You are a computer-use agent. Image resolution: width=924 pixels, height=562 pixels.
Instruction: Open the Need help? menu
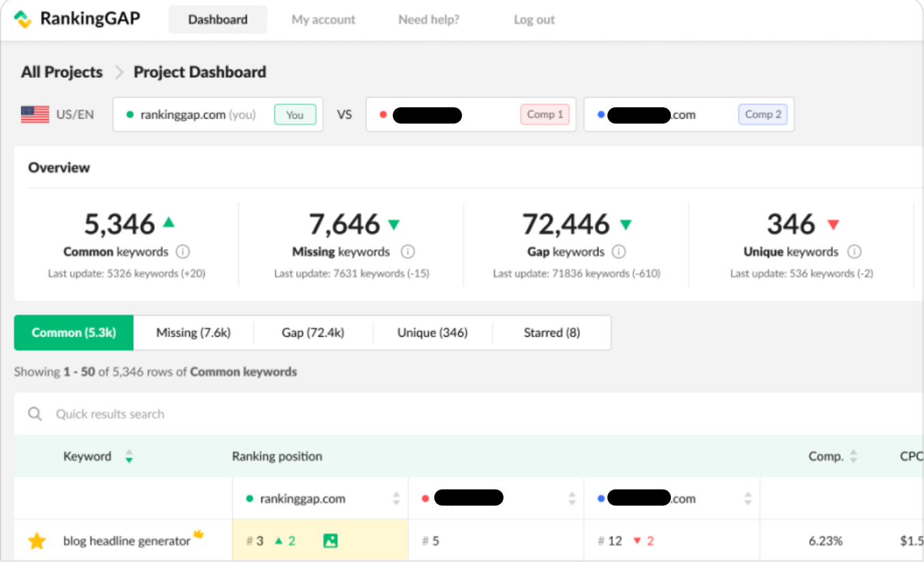(x=429, y=20)
